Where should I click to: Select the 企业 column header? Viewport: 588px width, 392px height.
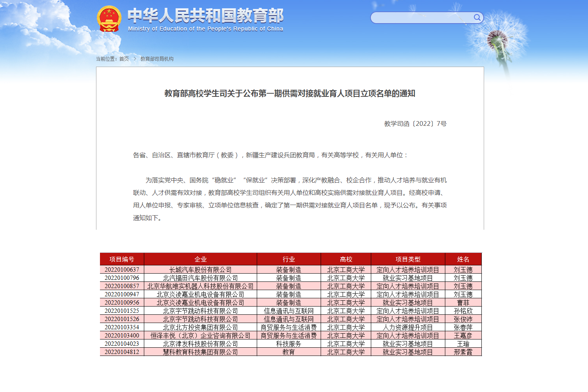(200, 259)
